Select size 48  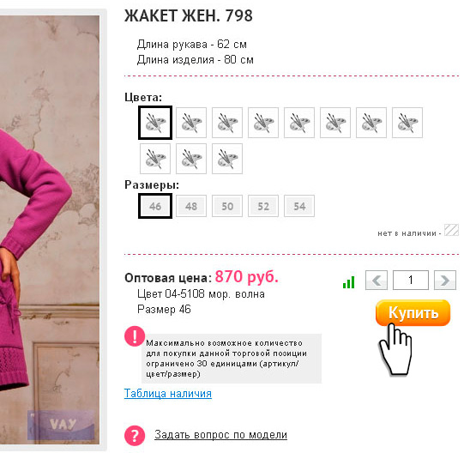point(191,206)
